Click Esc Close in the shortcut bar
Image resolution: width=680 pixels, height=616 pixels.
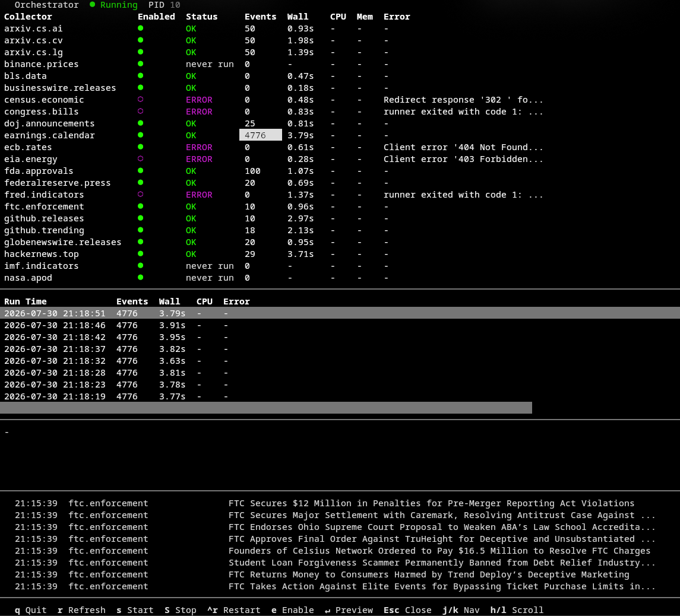407,610
